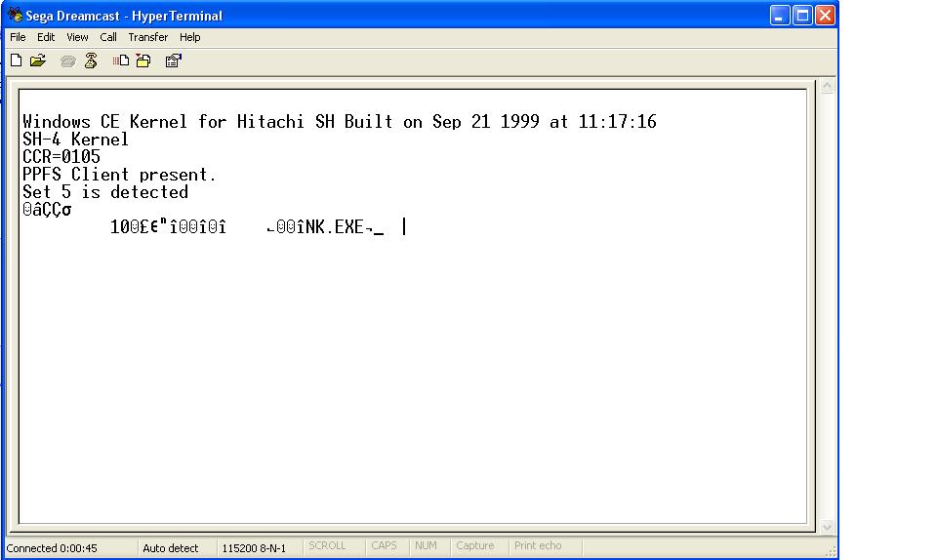
Task: Click the 'NK.EXE' text in terminal
Action: [334, 227]
